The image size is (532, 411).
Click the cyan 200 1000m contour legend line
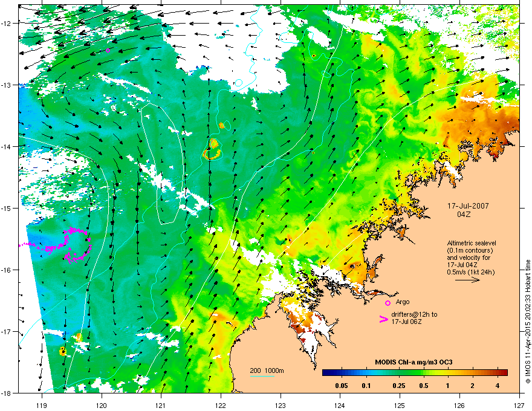coord(262,376)
